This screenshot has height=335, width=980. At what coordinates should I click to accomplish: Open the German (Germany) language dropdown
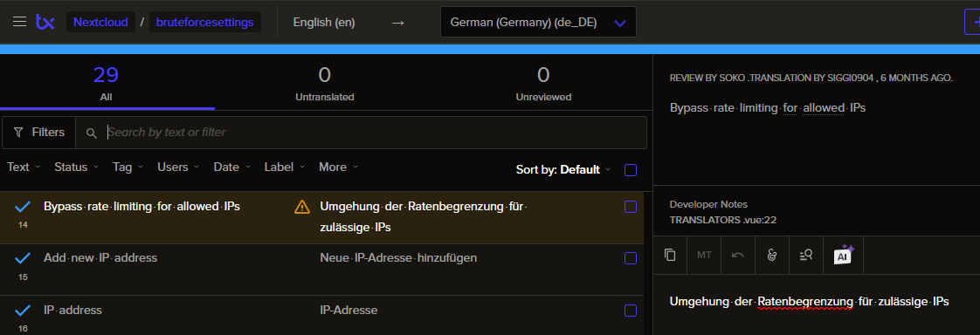pyautogui.click(x=538, y=23)
